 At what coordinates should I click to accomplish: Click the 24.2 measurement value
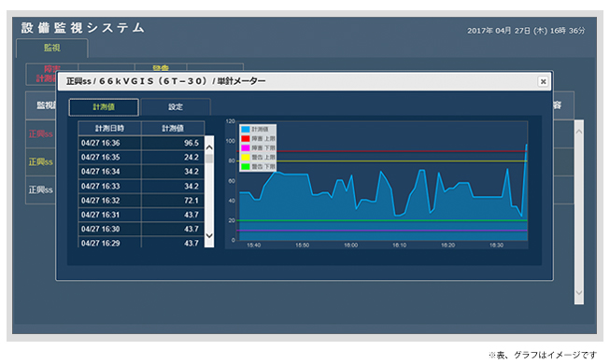click(191, 158)
